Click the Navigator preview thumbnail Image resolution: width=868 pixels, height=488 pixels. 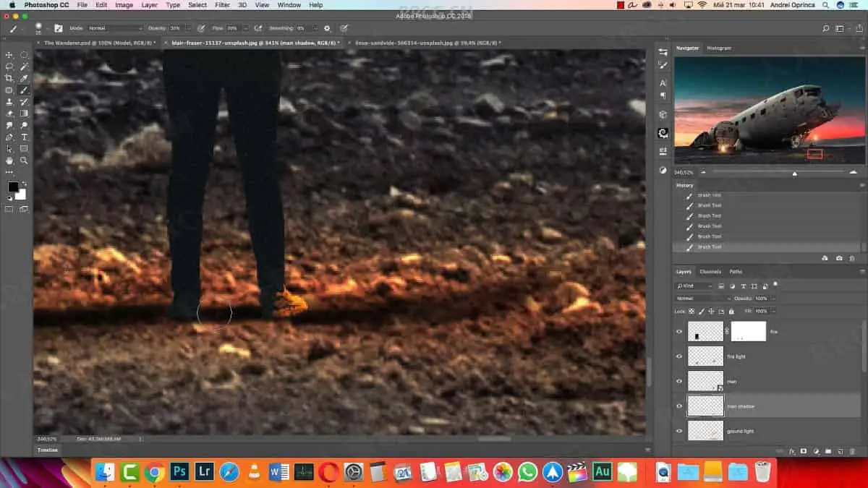(x=770, y=111)
